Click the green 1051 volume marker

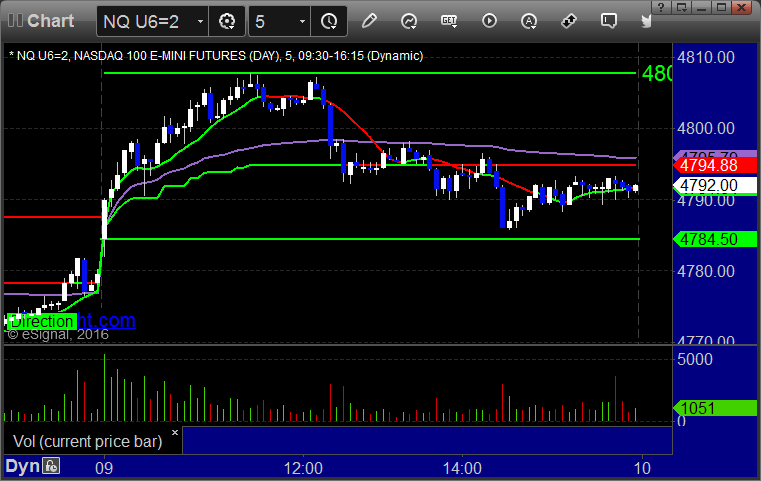pyautogui.click(x=715, y=408)
